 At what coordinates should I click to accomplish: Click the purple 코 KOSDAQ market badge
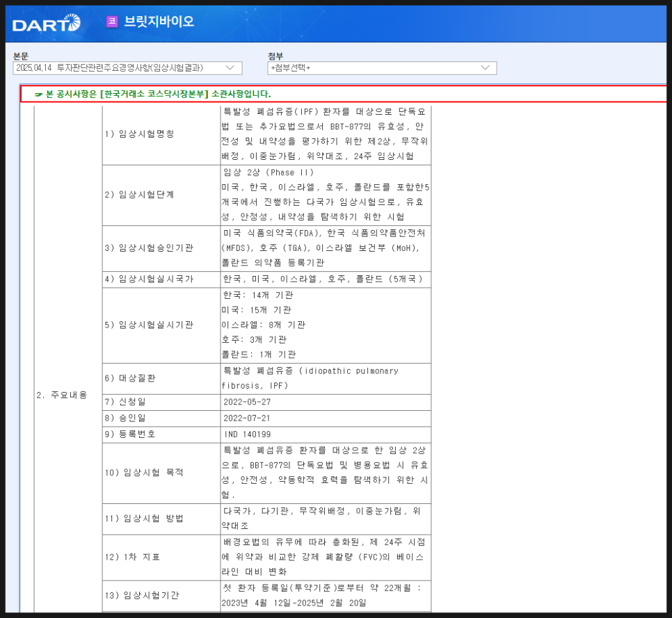coord(112,21)
